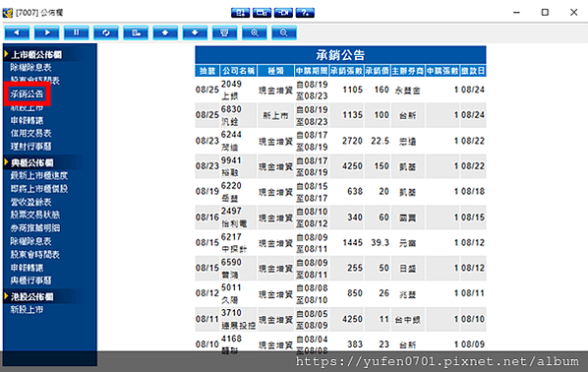Click the forward arrow toolbar button
Image resolution: width=588 pixels, height=372 pixels.
tap(46, 33)
